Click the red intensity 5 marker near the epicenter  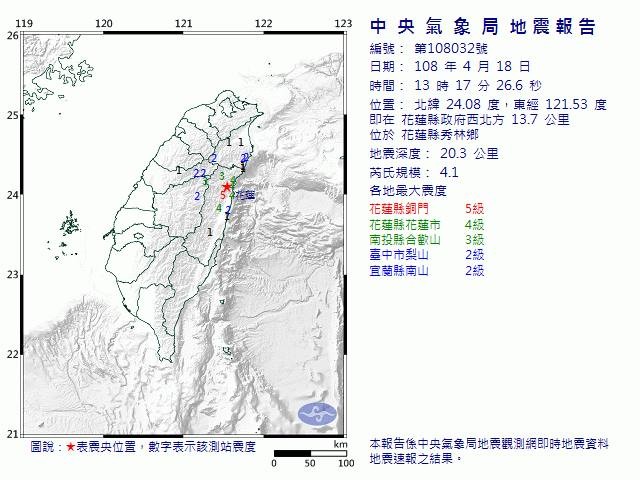(x=221, y=194)
